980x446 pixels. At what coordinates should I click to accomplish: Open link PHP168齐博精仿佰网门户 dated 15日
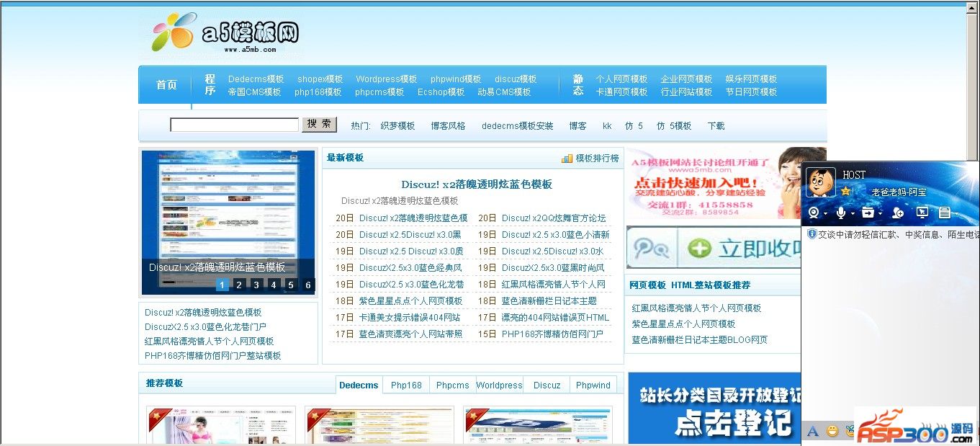pos(552,334)
